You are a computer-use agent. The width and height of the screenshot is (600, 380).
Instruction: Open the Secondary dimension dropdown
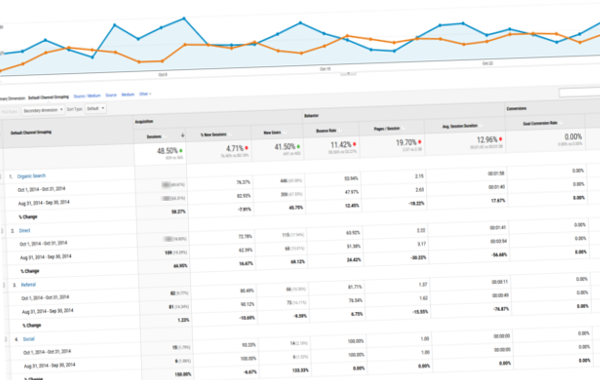click(x=43, y=110)
